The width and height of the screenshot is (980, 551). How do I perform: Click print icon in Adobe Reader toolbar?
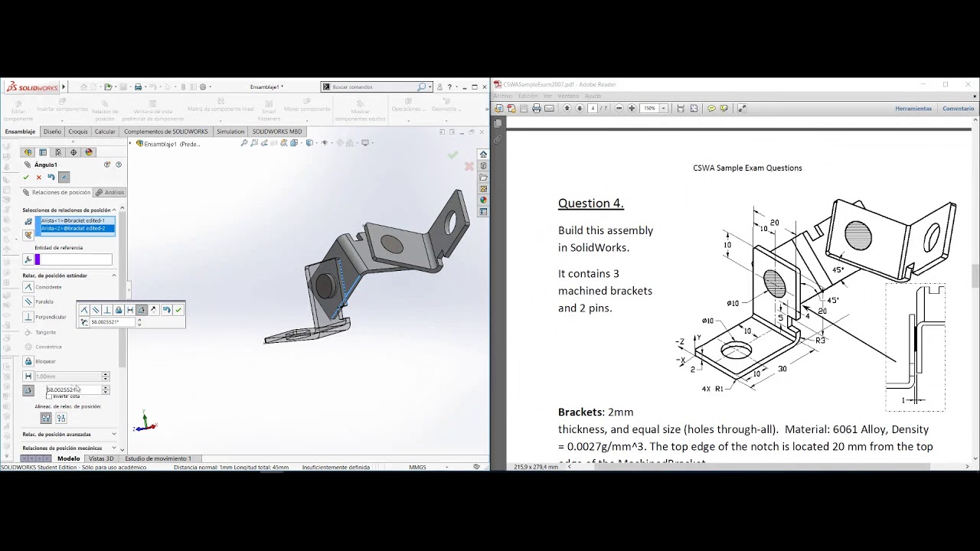click(x=536, y=108)
